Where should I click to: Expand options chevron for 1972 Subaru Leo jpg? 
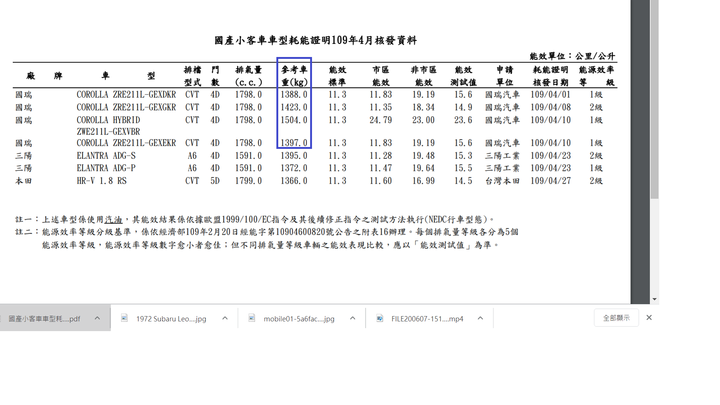(225, 318)
